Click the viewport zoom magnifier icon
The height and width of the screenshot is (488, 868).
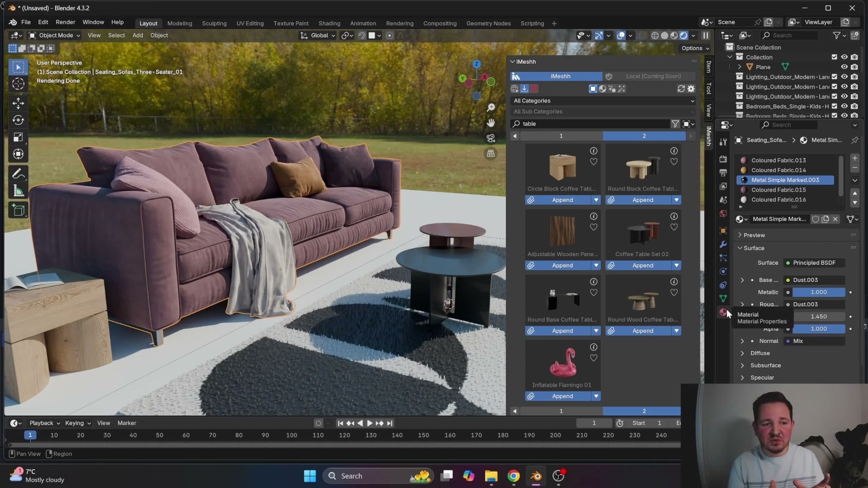pyautogui.click(x=491, y=108)
